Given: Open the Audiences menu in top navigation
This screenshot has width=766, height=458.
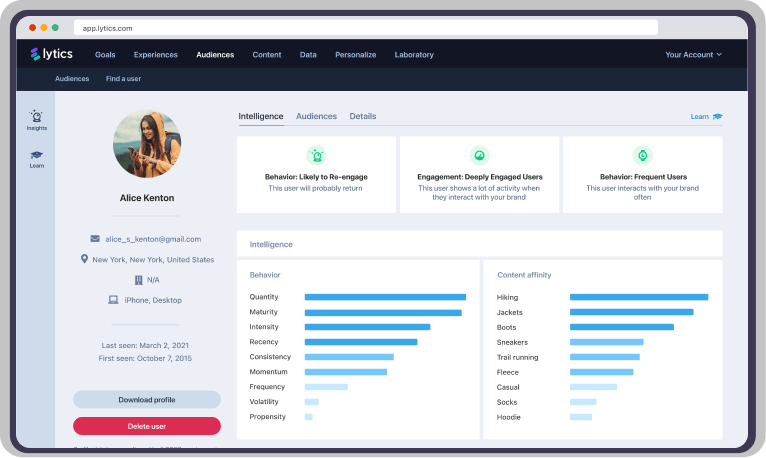Looking at the screenshot, I should pos(215,54).
